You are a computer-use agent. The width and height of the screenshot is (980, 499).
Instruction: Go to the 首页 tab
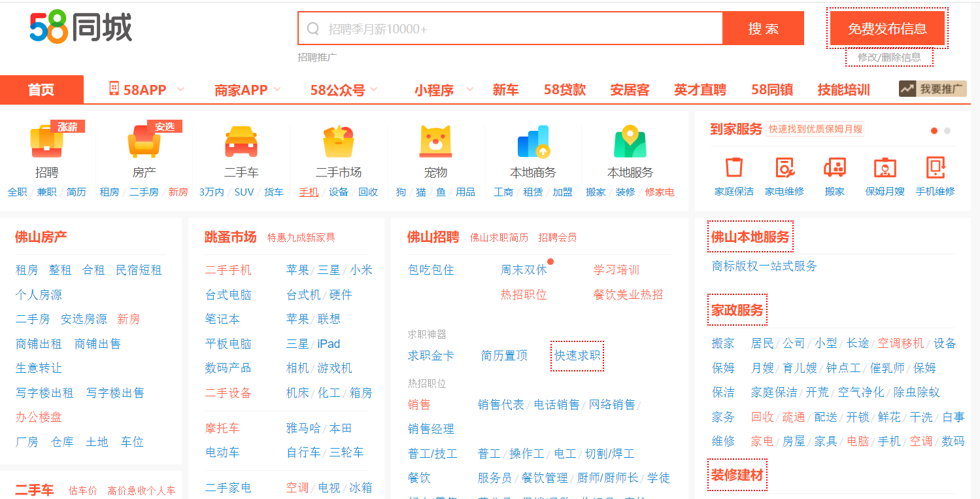tap(42, 90)
